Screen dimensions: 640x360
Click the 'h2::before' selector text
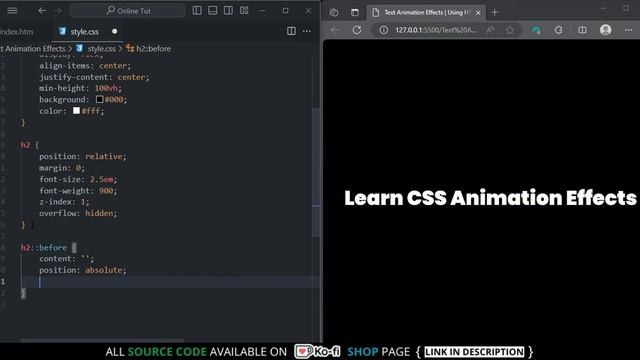(44, 247)
